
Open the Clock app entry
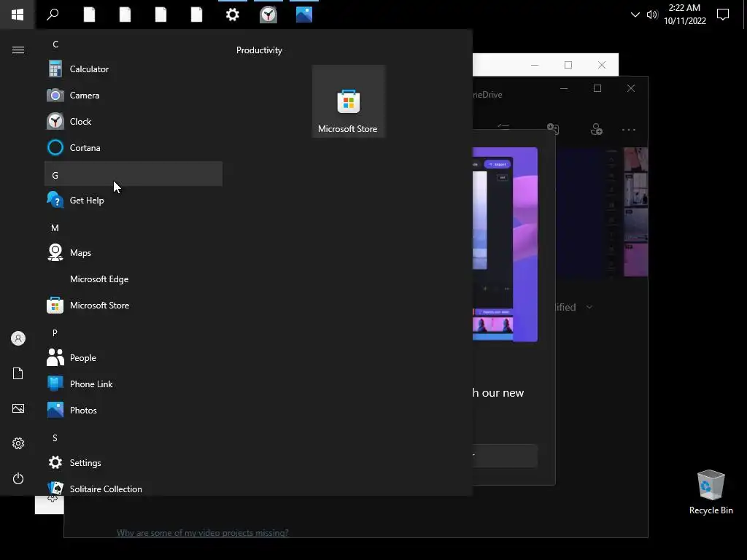pos(133,122)
